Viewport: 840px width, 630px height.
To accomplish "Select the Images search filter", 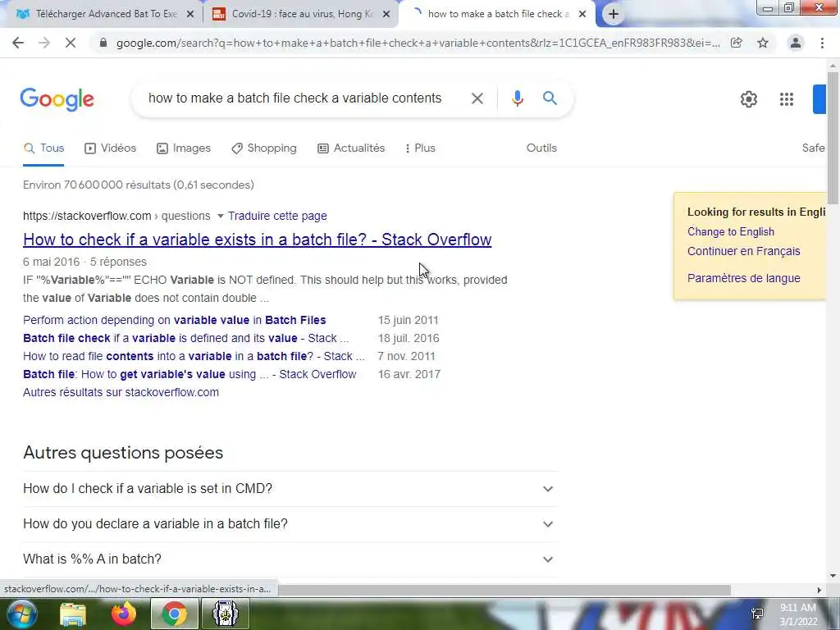I will click(183, 148).
